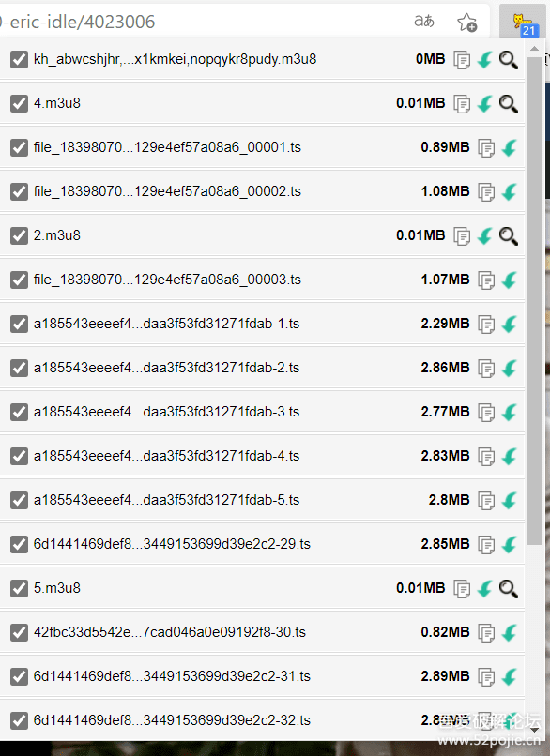Copy link of fdab-3.ts segment
Screen dimensions: 550x756
(x=486, y=413)
